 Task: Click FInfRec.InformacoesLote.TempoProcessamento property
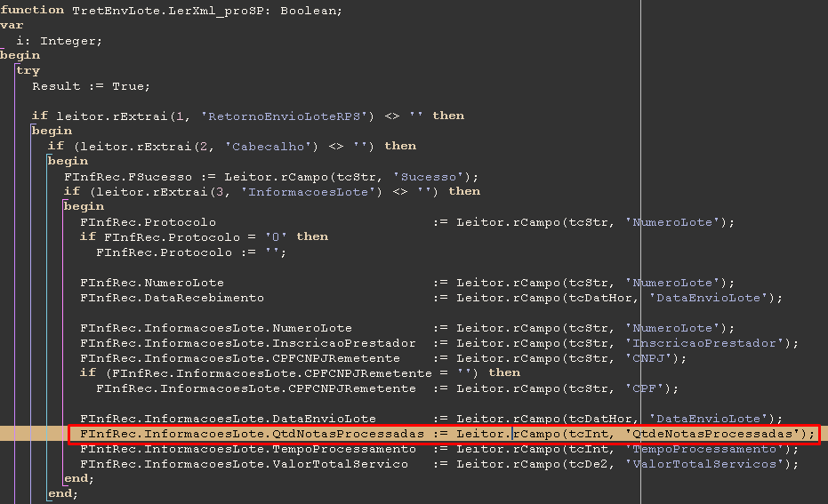pyautogui.click(x=247, y=449)
